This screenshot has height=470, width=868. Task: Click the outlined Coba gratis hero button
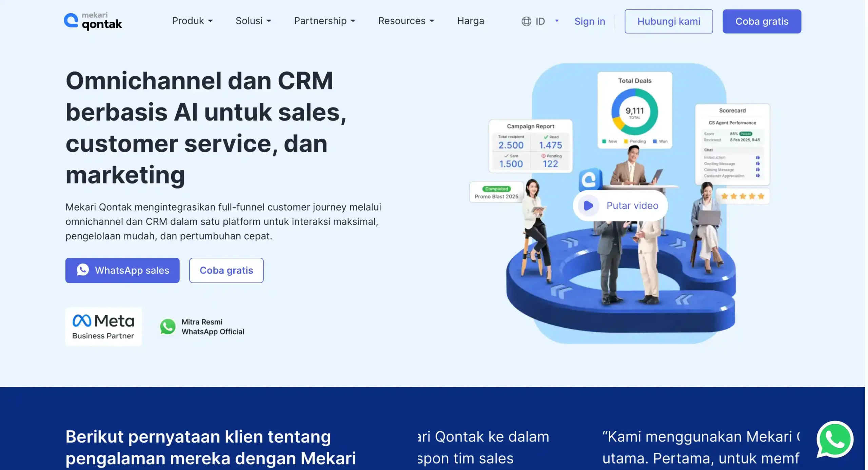pyautogui.click(x=226, y=270)
